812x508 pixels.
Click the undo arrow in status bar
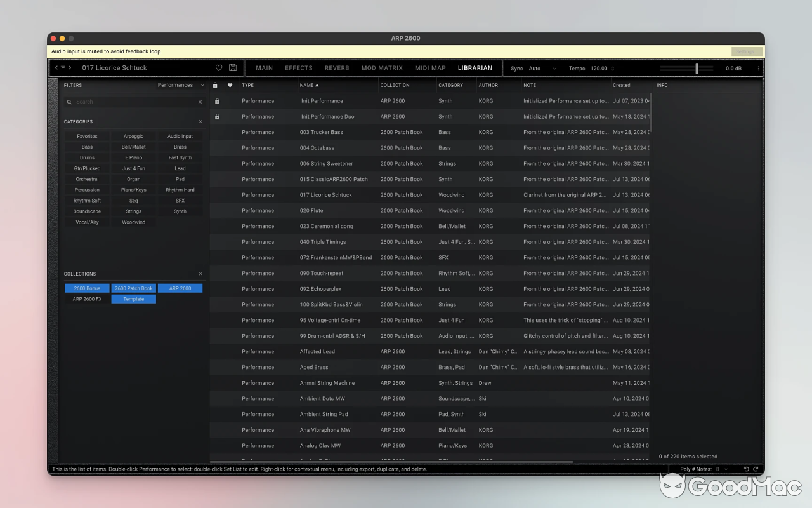click(746, 469)
